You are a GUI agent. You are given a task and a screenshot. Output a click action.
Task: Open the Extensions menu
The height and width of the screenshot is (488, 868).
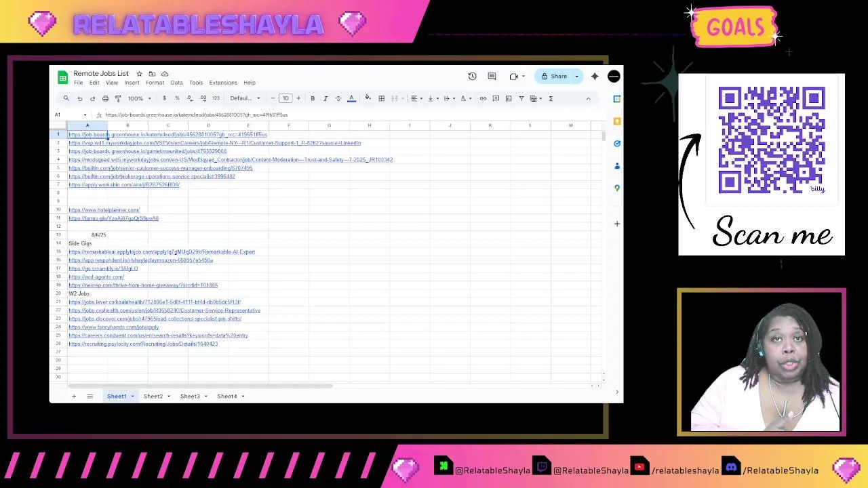click(x=223, y=83)
